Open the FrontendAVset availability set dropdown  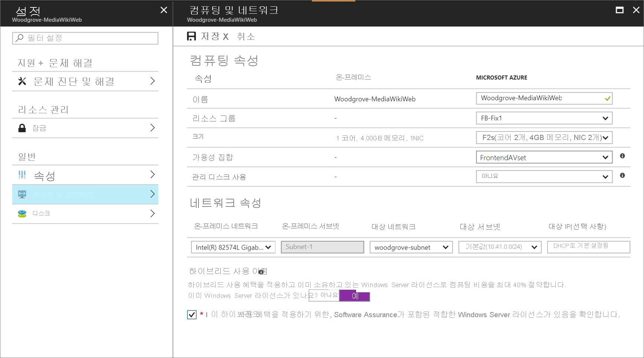(x=544, y=157)
